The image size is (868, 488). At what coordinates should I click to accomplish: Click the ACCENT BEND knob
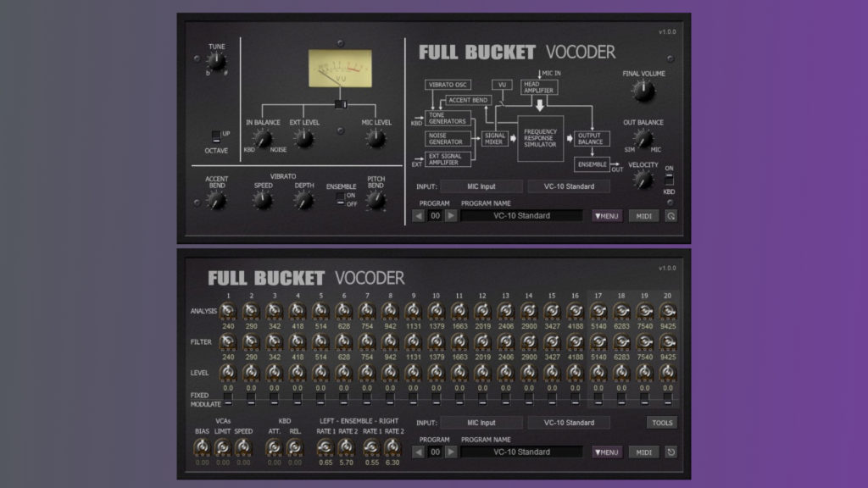pos(216,200)
